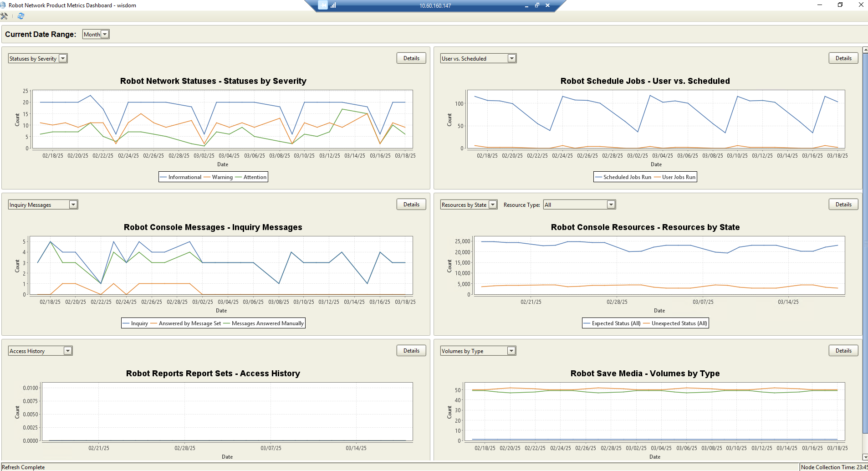Image resolution: width=868 pixels, height=471 pixels.
Task: Restore down the remote session bar
Action: 537,5
